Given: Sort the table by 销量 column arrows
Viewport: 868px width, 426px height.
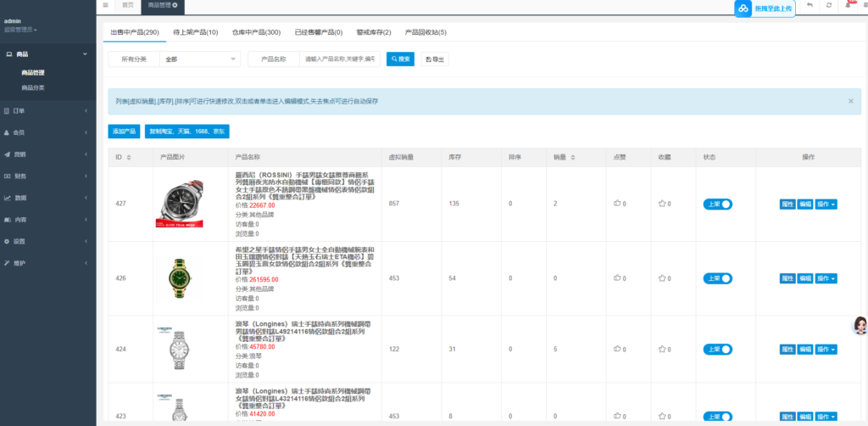Looking at the screenshot, I should (x=573, y=157).
